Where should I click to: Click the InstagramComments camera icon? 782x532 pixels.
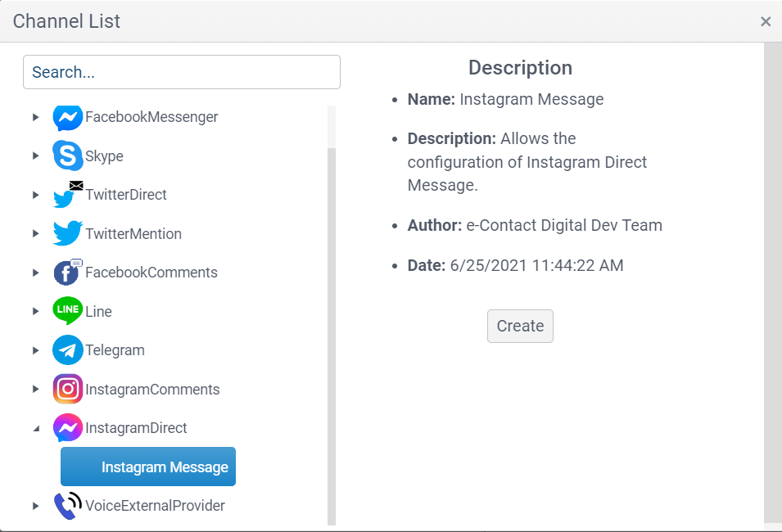pos(68,389)
